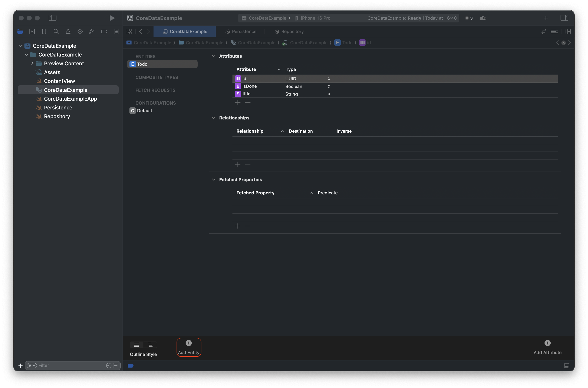Screen dimensions: 588x388
Task: Select the title attribute row
Action: (395, 94)
